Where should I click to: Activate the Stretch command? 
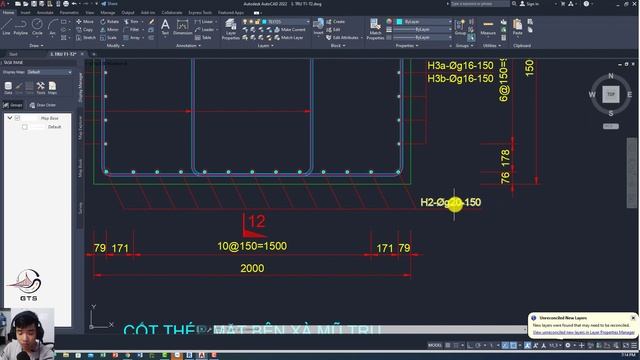pyautogui.click(x=86, y=38)
